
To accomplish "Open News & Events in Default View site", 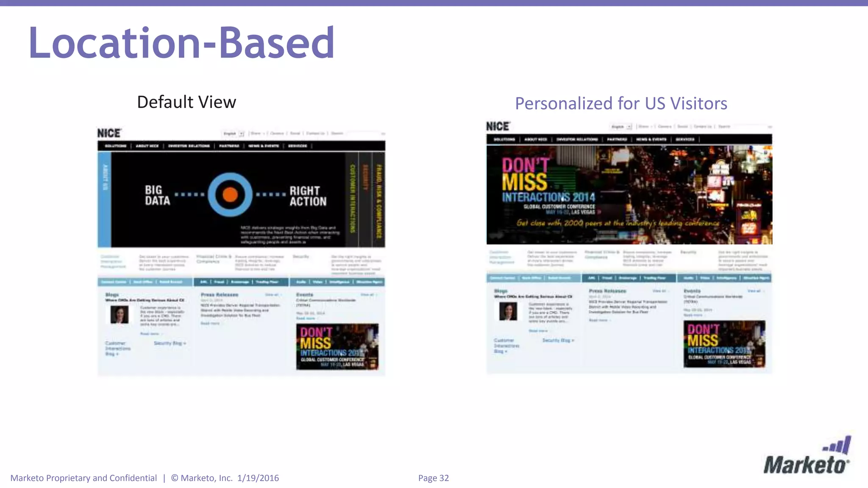I will pyautogui.click(x=264, y=146).
